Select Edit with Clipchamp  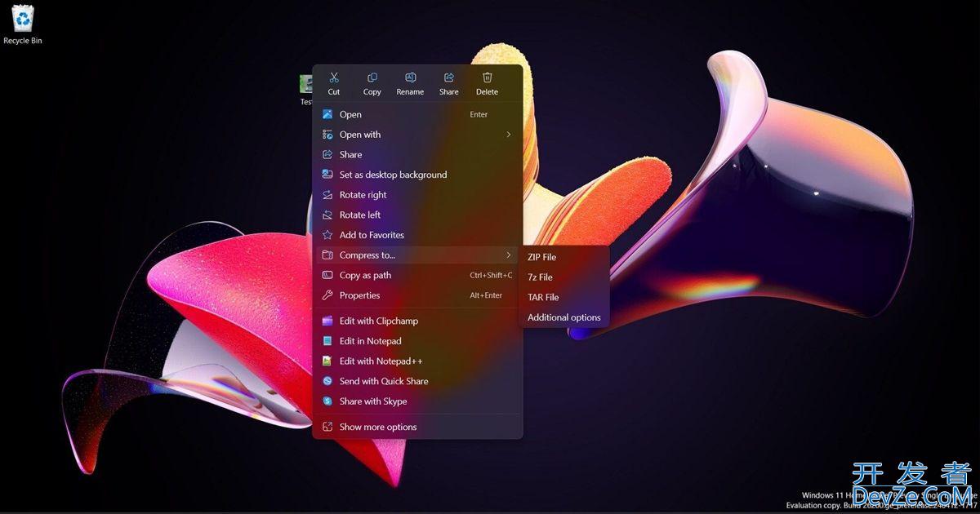click(417, 321)
